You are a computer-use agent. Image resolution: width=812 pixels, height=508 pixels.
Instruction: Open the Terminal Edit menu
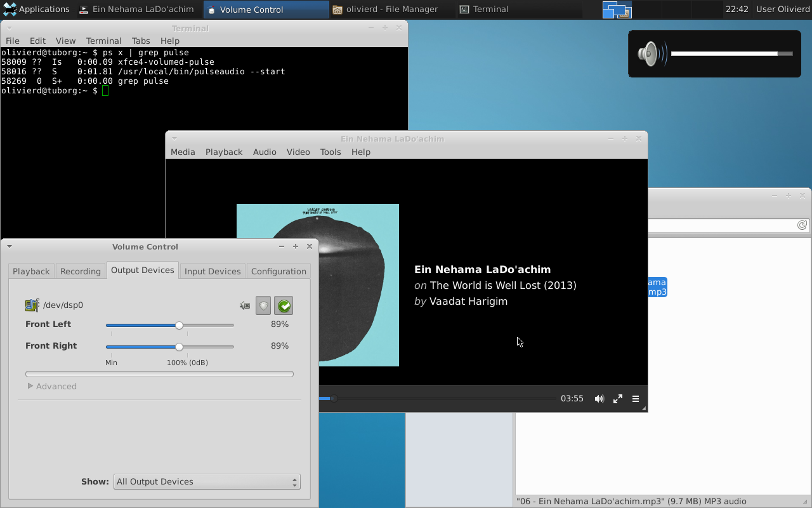pos(38,41)
